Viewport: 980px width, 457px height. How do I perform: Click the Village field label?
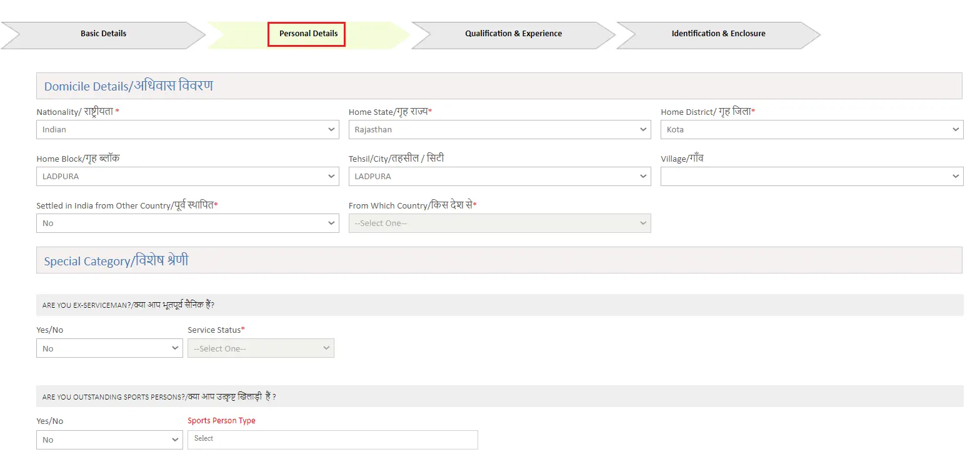pos(682,158)
